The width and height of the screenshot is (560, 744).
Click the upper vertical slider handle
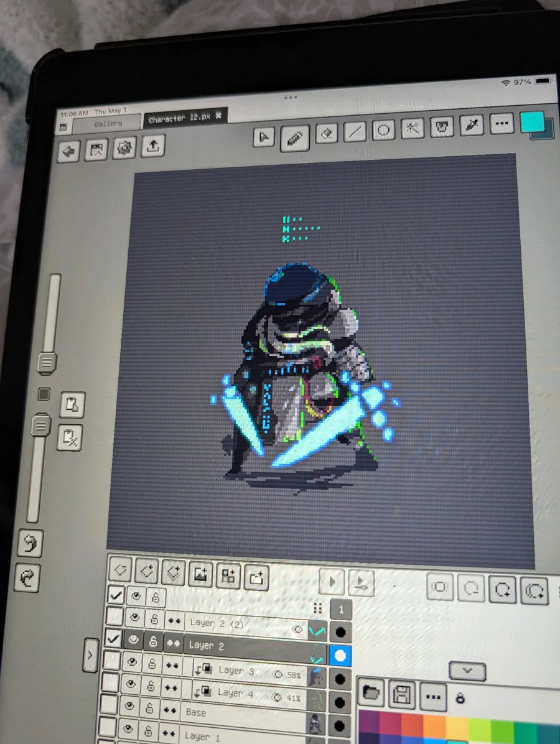[47, 363]
